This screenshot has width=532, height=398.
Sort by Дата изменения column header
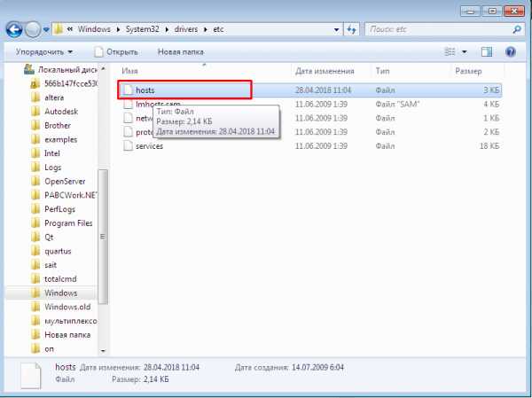coord(326,69)
